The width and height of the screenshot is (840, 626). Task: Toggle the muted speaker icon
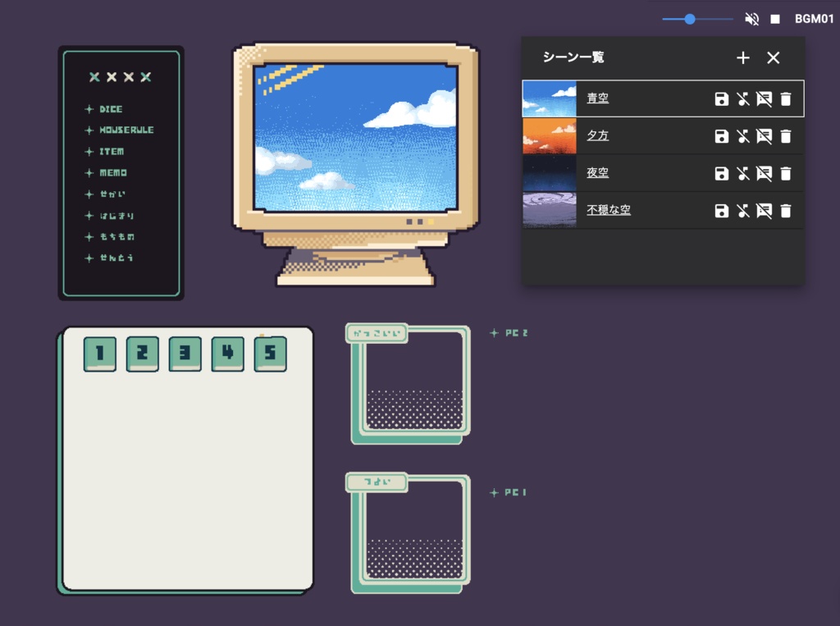[751, 20]
